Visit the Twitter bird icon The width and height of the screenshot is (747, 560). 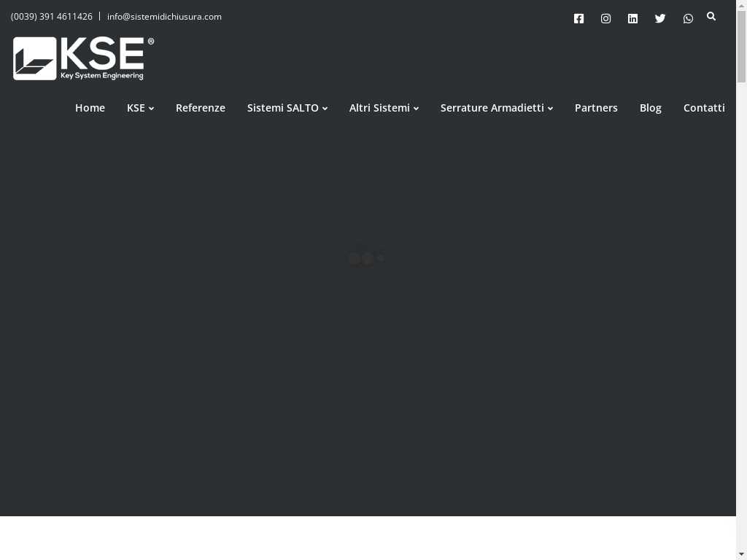(660, 19)
